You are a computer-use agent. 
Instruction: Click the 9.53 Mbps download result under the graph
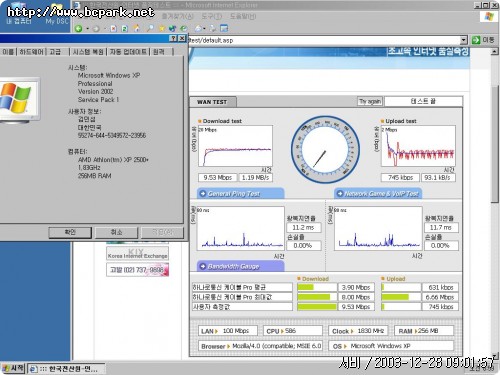click(218, 177)
